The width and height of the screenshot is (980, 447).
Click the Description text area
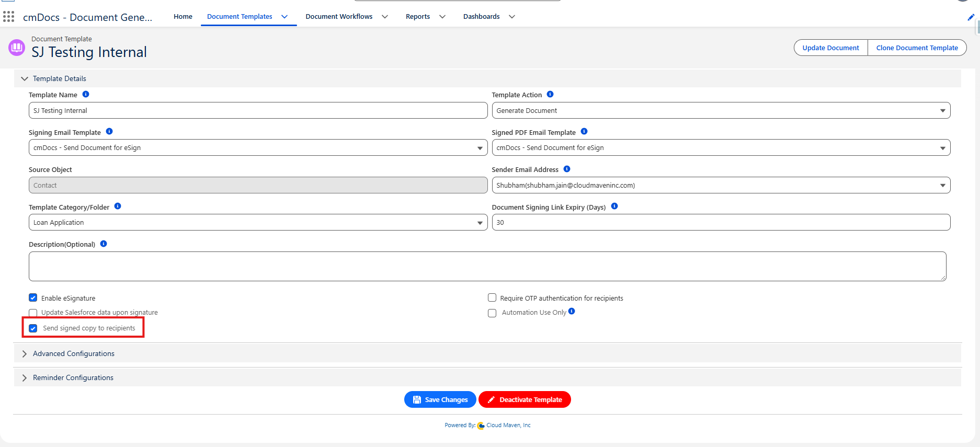pos(487,266)
